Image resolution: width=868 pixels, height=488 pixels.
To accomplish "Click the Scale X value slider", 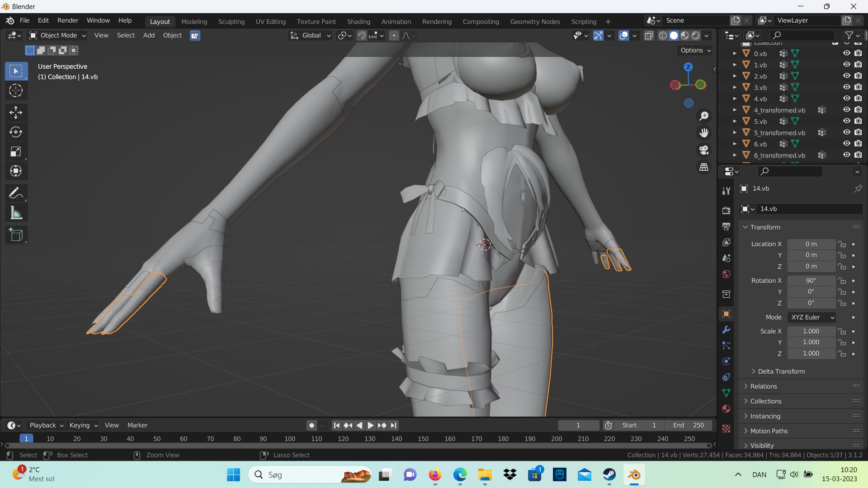I will click(811, 332).
